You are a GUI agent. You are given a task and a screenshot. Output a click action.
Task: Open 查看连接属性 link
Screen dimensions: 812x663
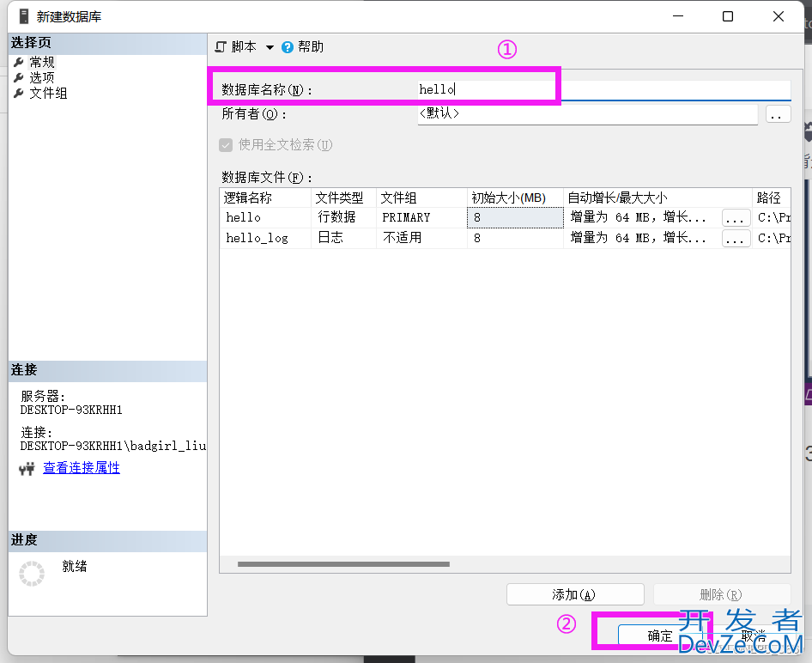pyautogui.click(x=82, y=468)
